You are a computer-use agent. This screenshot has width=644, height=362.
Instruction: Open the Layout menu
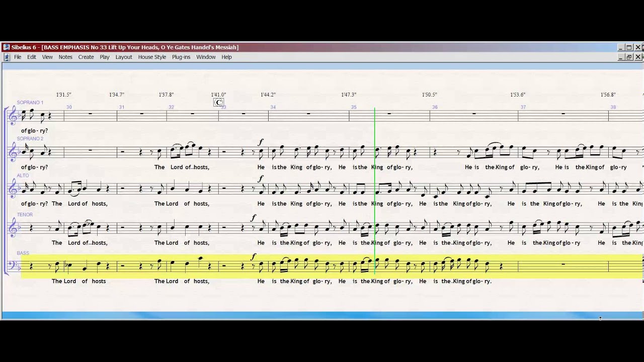click(x=124, y=57)
